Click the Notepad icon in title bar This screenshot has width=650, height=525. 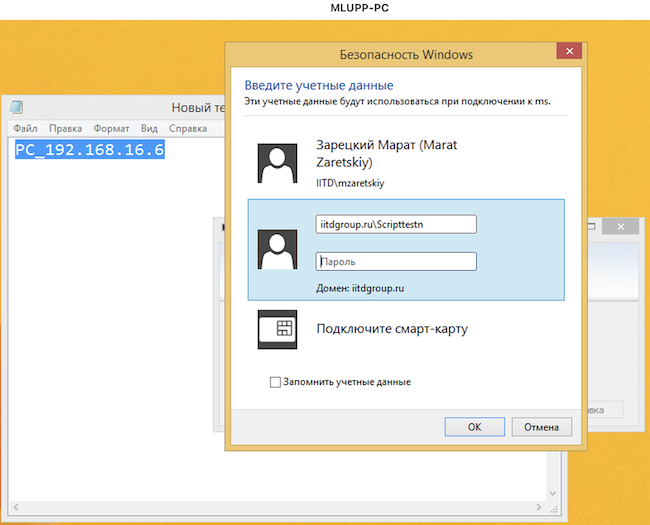pos(17,107)
